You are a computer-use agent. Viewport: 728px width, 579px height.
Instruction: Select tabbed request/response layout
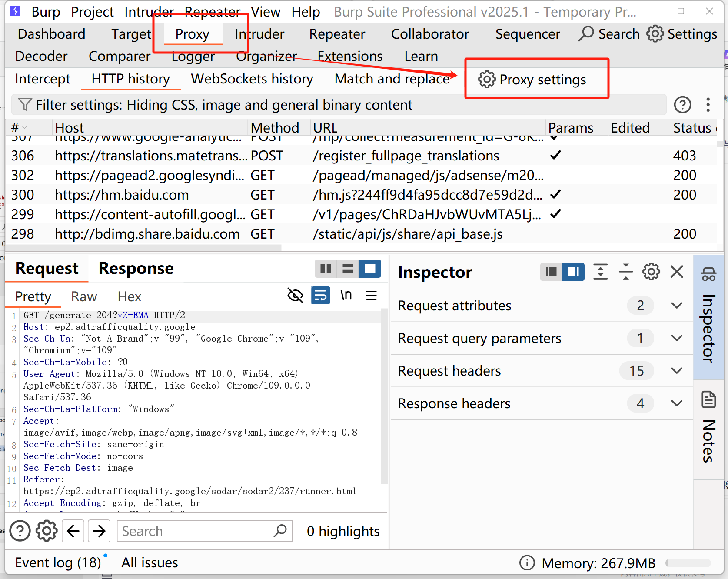point(370,269)
